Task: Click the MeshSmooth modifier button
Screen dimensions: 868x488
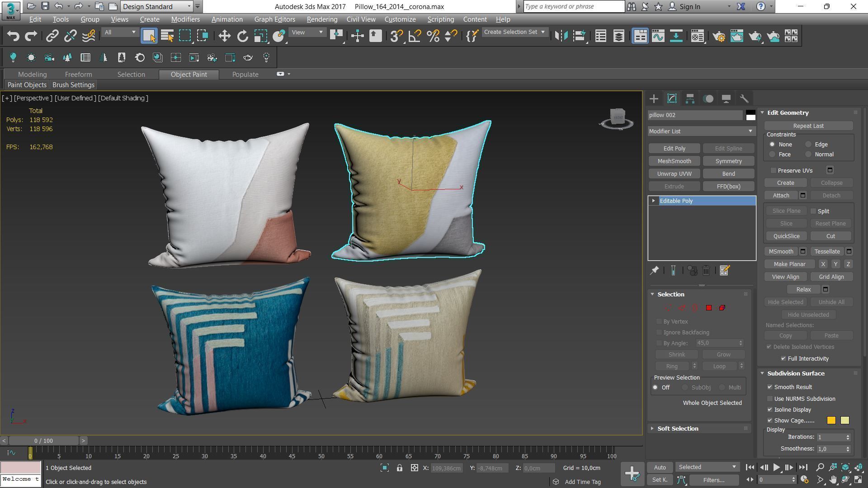Action: click(x=674, y=161)
